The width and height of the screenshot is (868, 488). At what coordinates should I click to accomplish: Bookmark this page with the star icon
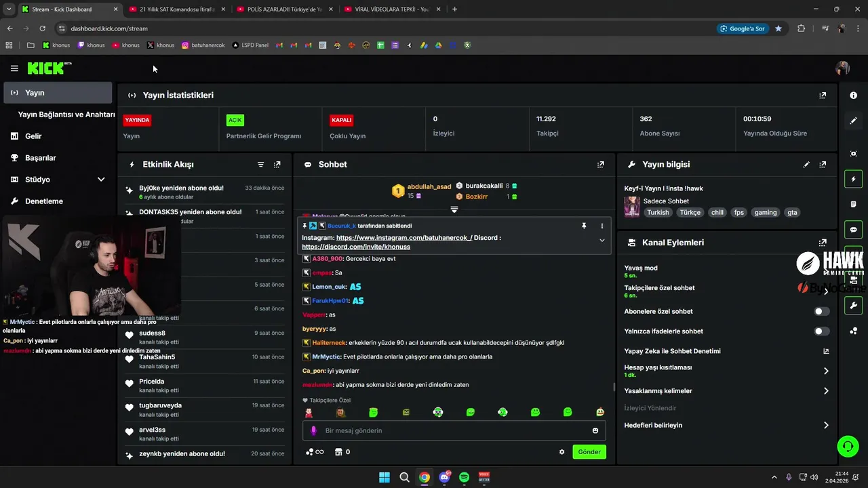point(778,28)
